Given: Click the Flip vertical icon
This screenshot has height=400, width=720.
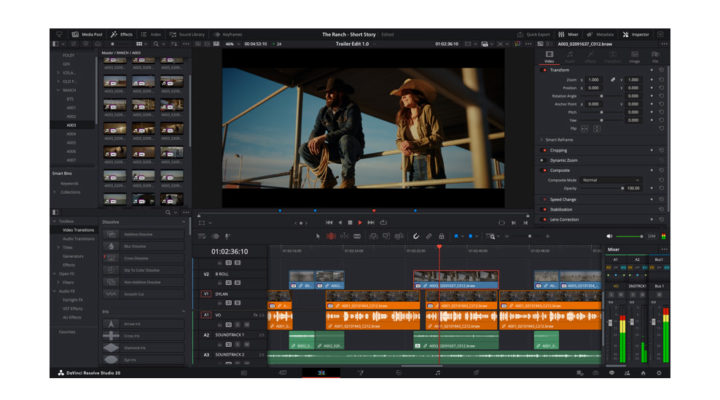Looking at the screenshot, I should coord(596,129).
